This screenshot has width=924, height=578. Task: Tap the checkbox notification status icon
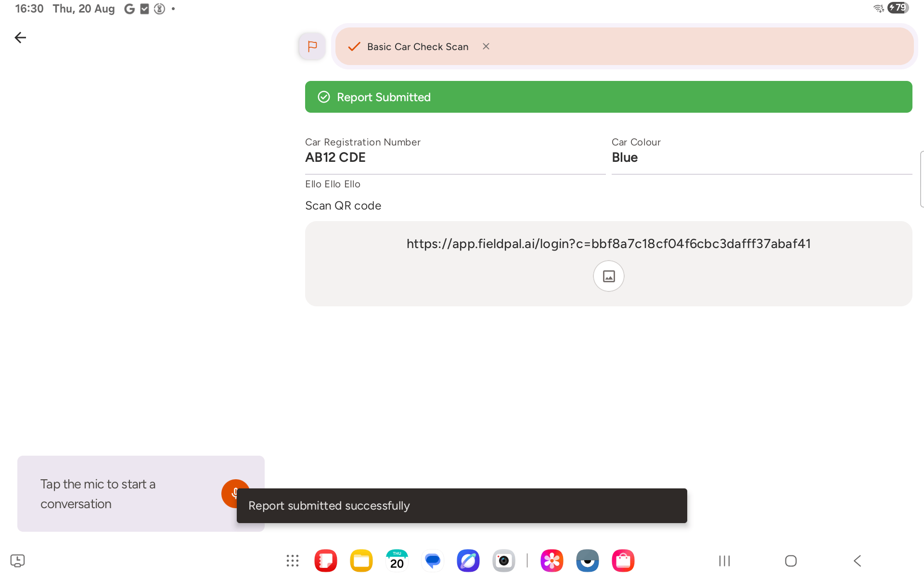click(144, 9)
